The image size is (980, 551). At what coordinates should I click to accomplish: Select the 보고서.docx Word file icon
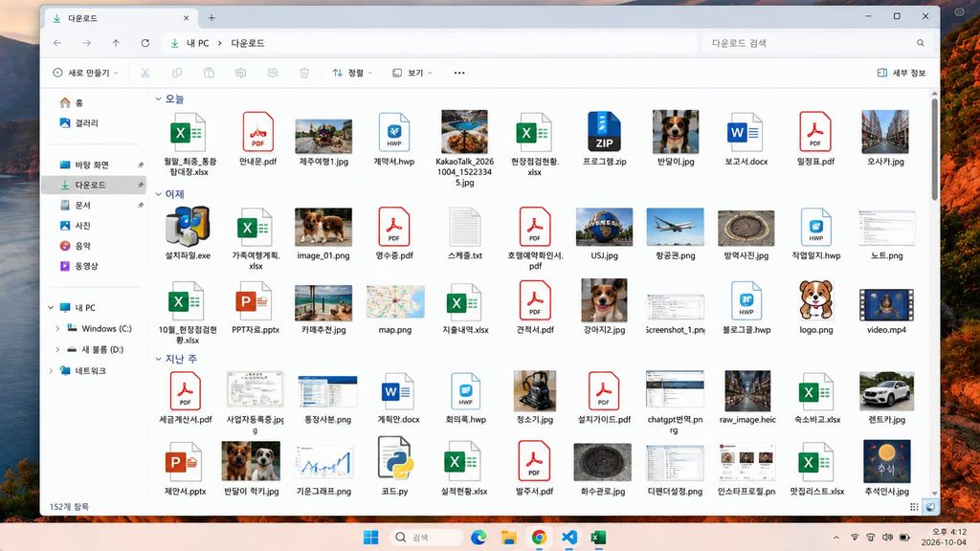[746, 132]
